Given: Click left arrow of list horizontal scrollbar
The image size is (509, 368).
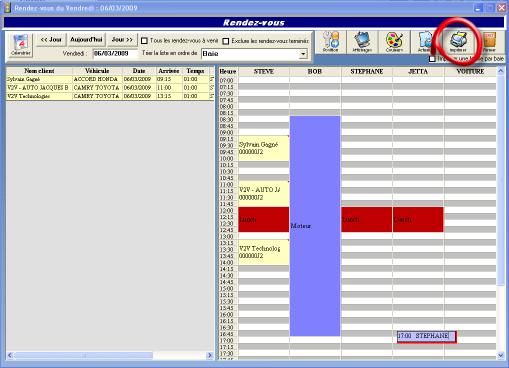Looking at the screenshot, I should coord(10,355).
